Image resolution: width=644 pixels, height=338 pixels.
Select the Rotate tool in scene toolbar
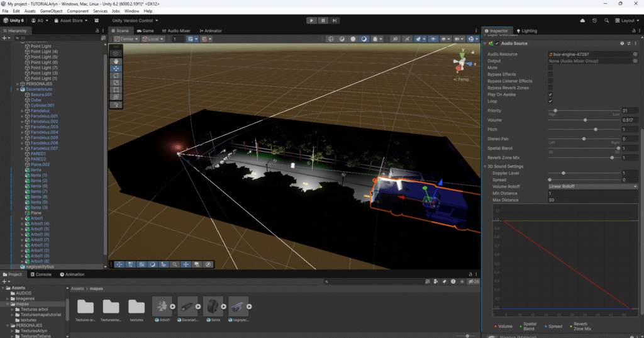(x=116, y=76)
